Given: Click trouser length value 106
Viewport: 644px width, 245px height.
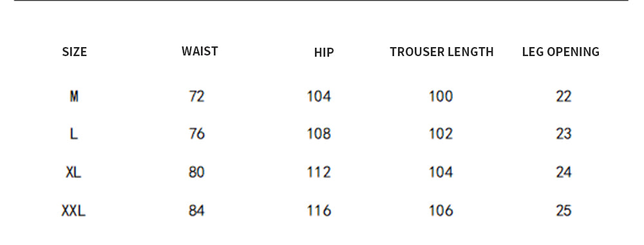Looking at the screenshot, I should (441, 210).
